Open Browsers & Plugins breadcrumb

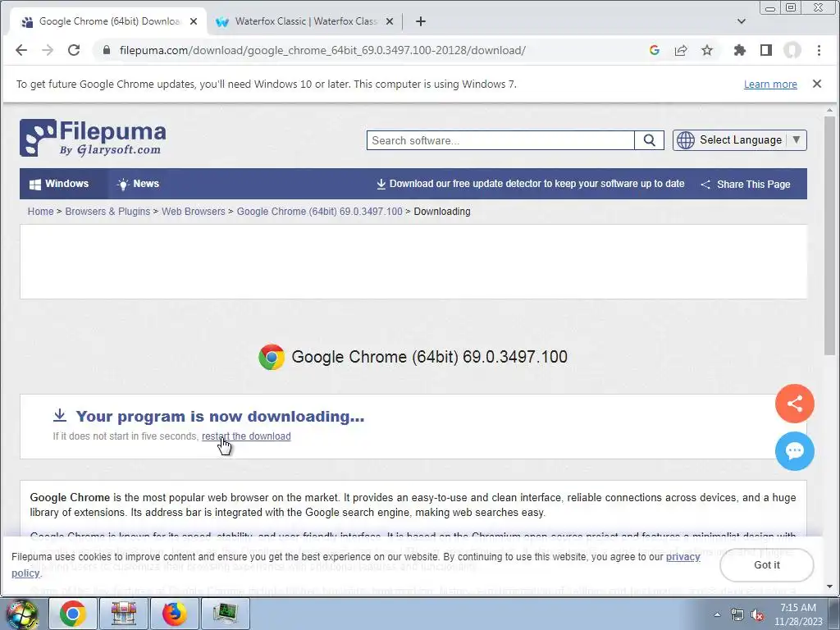pyautogui.click(x=107, y=212)
